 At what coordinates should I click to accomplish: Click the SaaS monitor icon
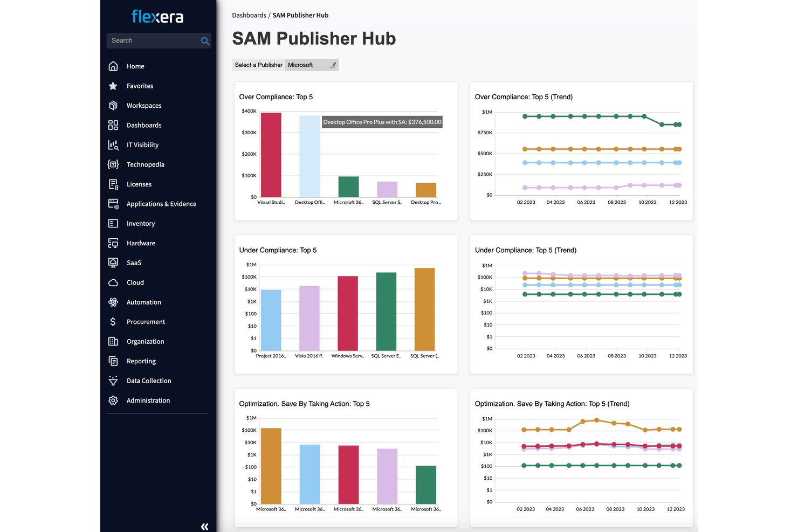point(113,262)
